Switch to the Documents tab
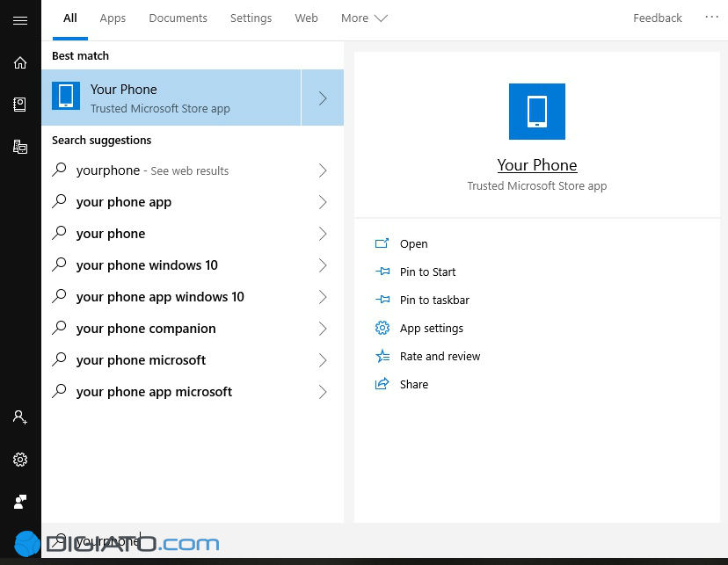 [178, 18]
